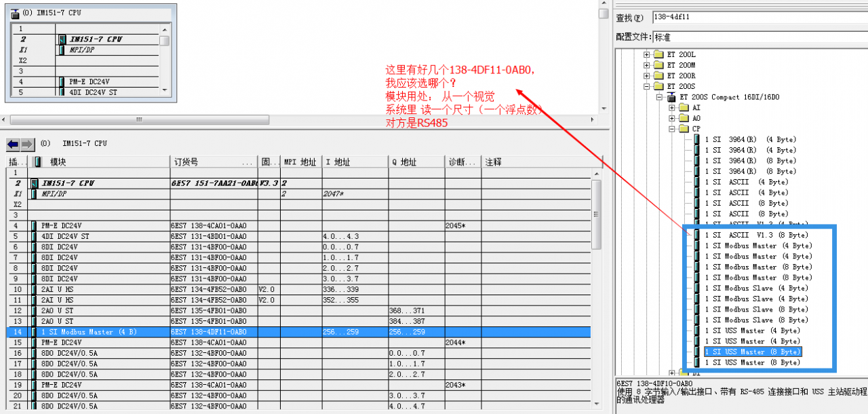Click the blue back arrow navigation button
The width and height of the screenshot is (868, 414).
click(13, 144)
